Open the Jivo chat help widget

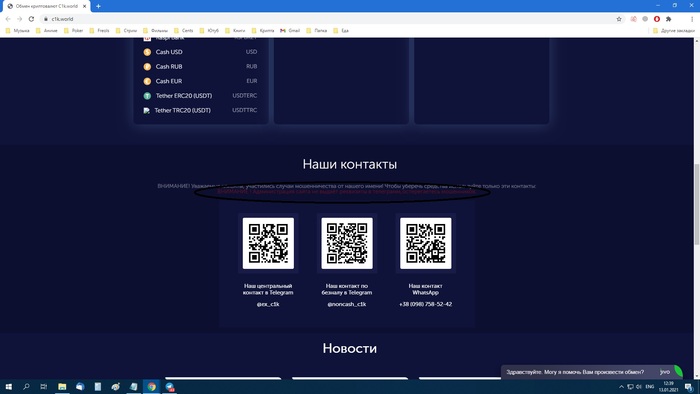[x=592, y=372]
